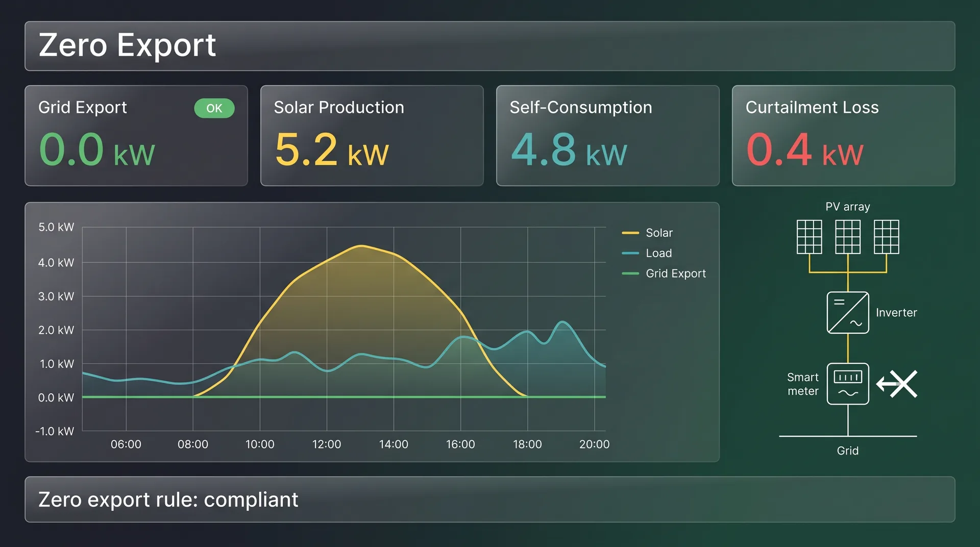Click the -1.0 kW y-axis label
This screenshot has width=980, height=547.
click(x=55, y=431)
